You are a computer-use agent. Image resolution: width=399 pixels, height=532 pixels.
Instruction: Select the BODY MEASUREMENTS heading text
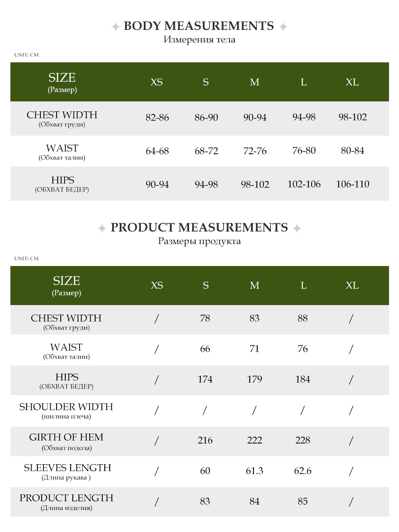199,26
